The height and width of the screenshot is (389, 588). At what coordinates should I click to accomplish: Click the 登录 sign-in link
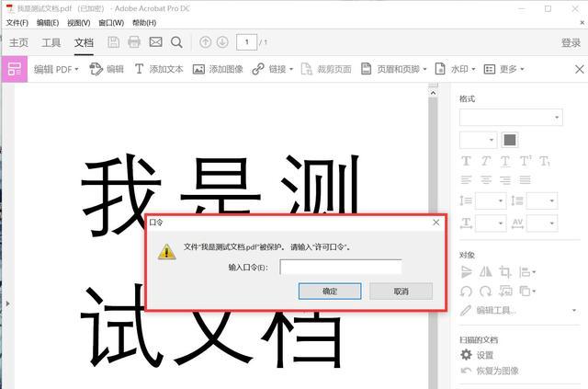pos(571,42)
